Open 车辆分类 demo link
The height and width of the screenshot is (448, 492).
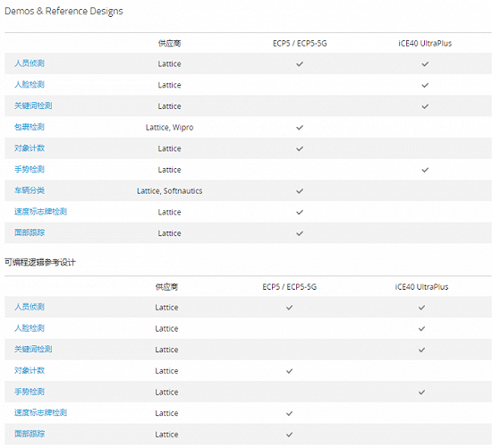tap(30, 190)
